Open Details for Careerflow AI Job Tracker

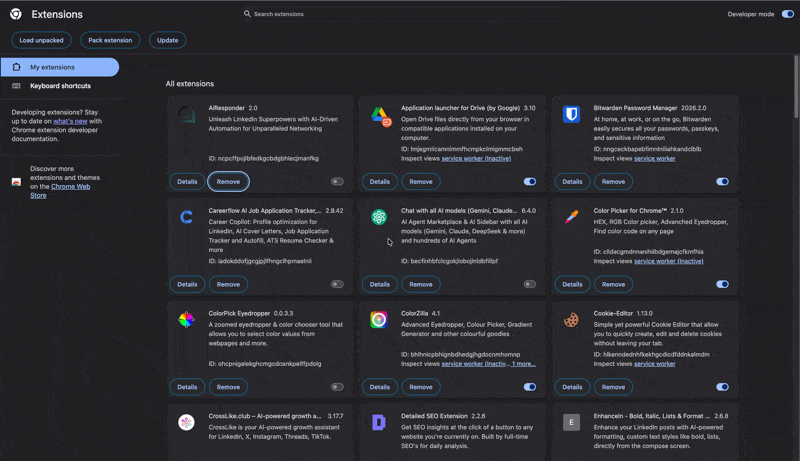coord(187,284)
